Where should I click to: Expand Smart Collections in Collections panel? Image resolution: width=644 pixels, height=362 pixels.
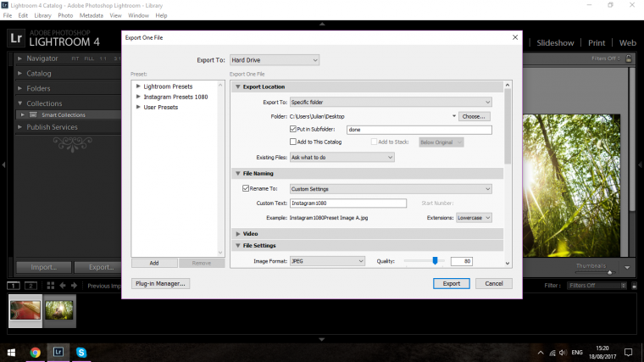[x=23, y=114]
